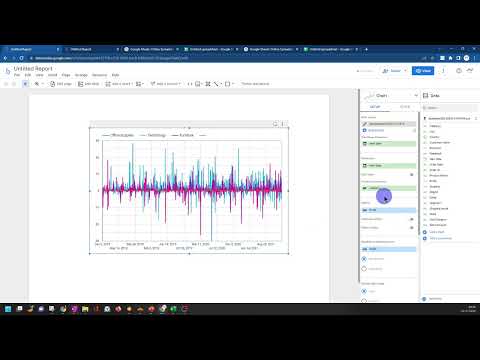480x360 pixels.
Task: Select the Auto default date range radio
Action: coord(364,291)
